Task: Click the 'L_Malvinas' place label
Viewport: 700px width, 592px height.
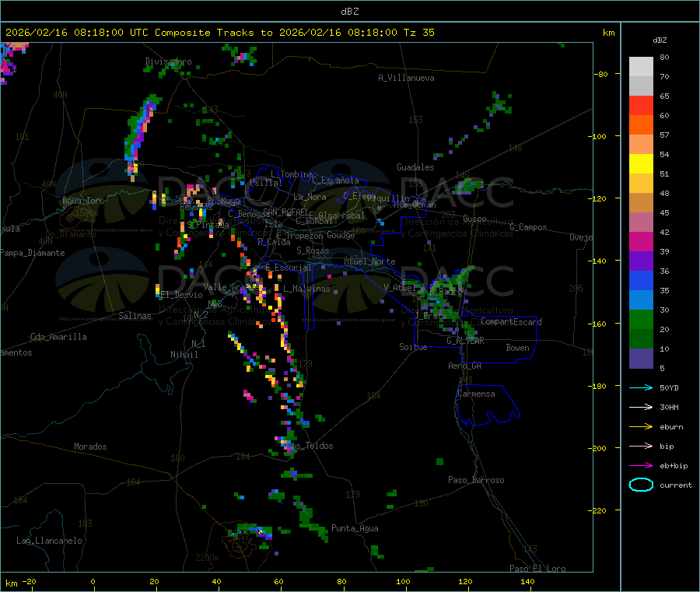Action: click(306, 289)
